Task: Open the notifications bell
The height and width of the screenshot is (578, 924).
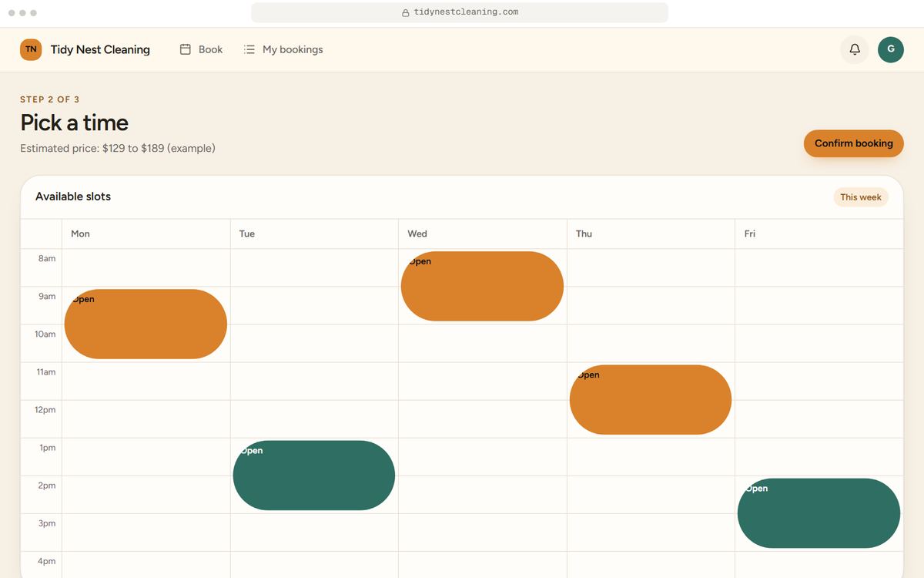Action: (855, 49)
